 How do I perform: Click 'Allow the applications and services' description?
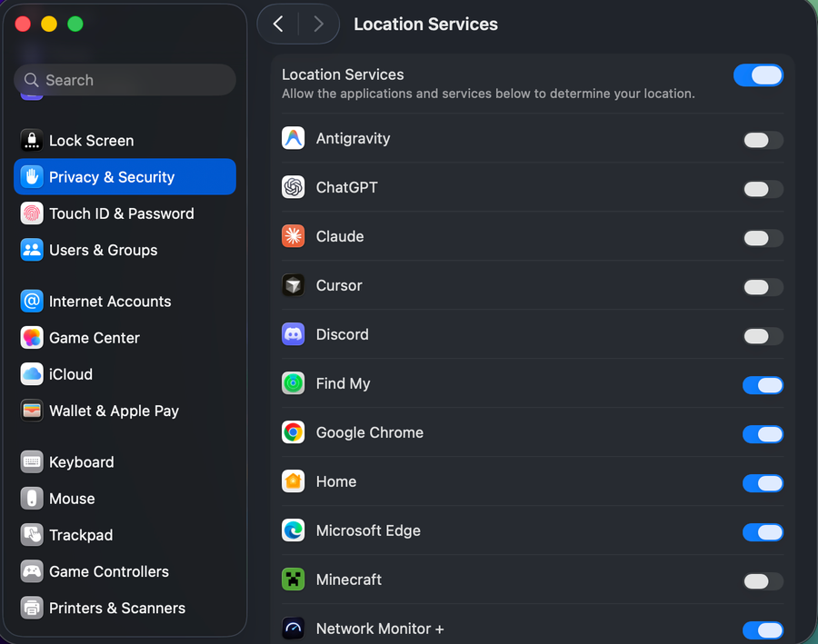click(488, 94)
